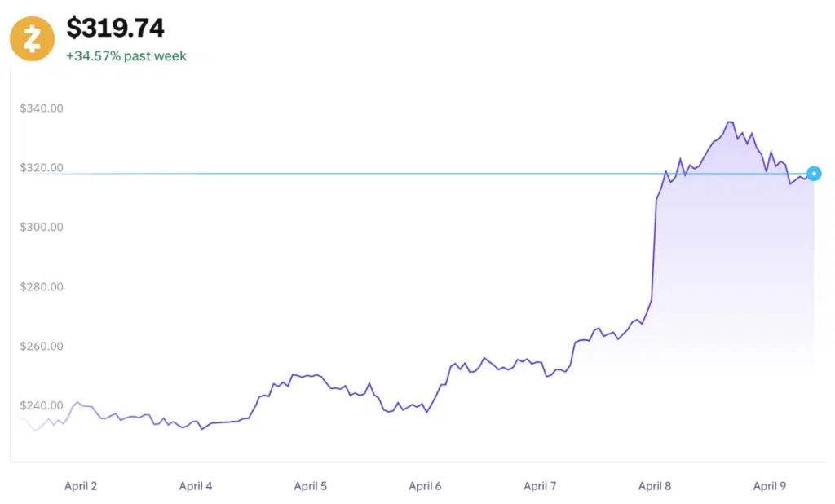Click the April 5 date label
Screen dimensions: 835x504
(x=311, y=486)
